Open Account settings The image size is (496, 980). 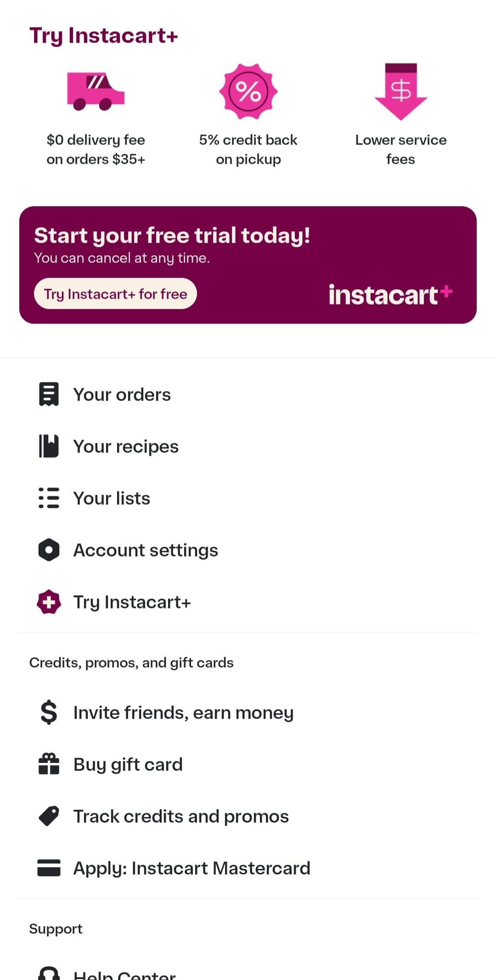point(146,550)
